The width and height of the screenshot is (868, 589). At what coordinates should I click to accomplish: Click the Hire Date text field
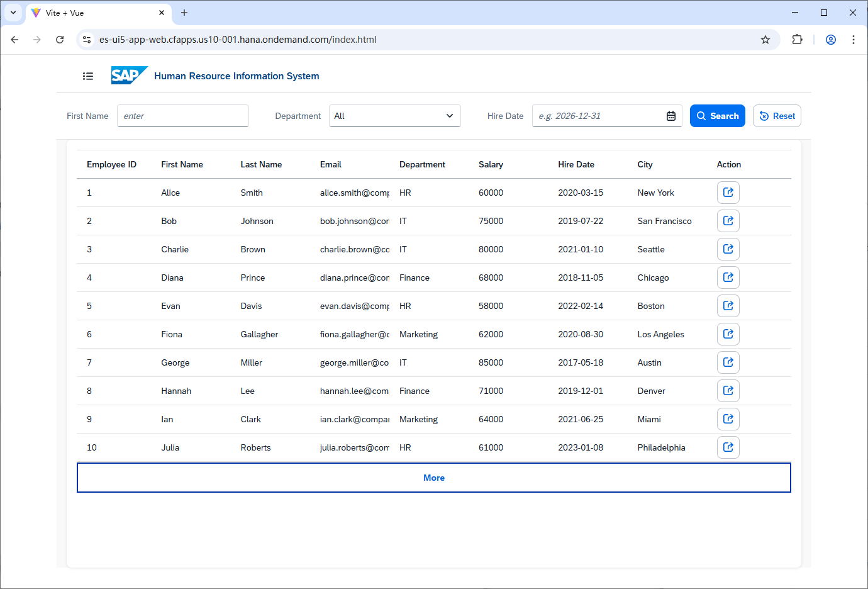(x=598, y=116)
